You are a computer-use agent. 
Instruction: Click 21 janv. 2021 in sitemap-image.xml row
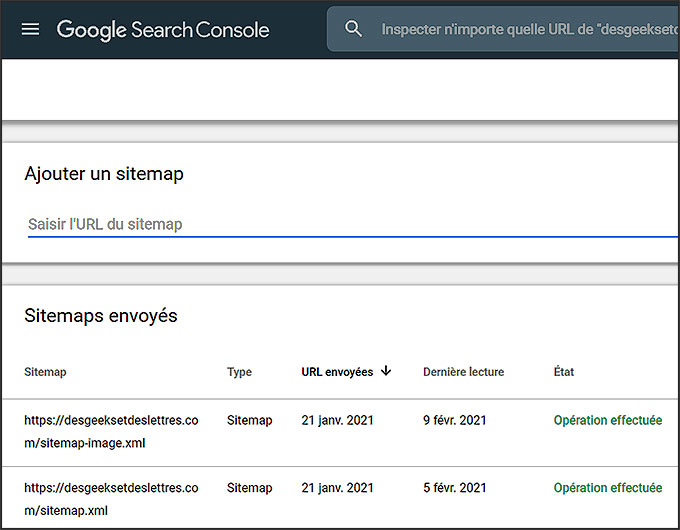point(337,420)
